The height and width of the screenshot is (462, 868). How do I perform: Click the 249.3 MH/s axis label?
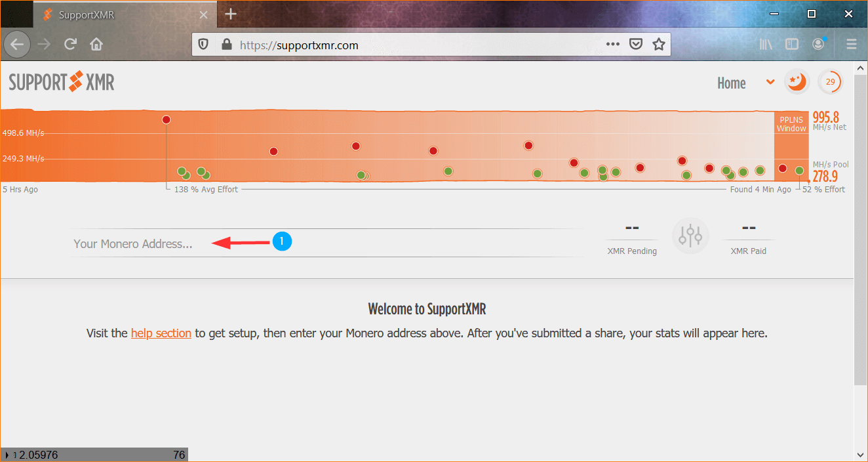23,159
